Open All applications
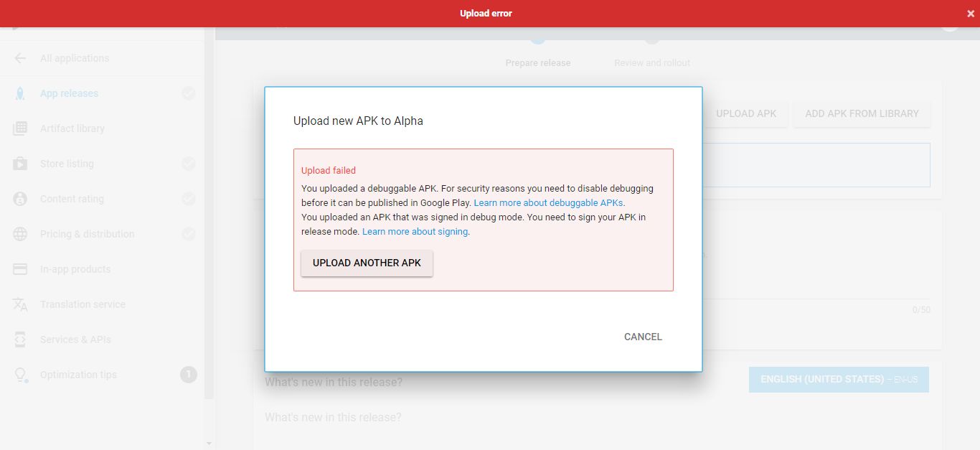The width and height of the screenshot is (980, 450). tap(75, 58)
